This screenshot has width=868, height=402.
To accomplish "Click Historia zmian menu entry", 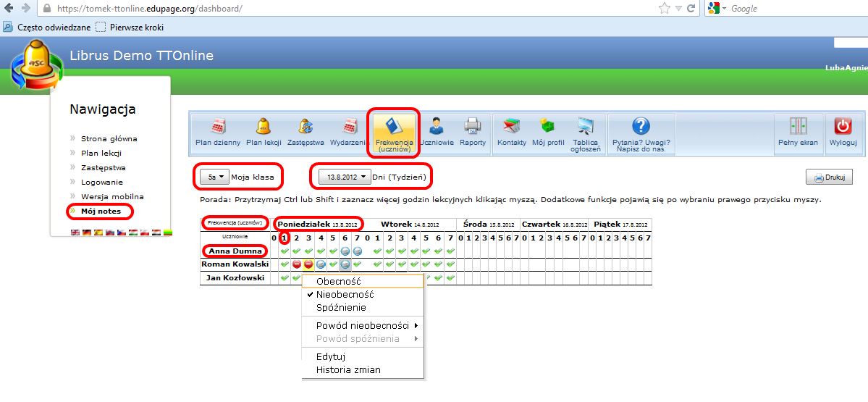I will pyautogui.click(x=348, y=370).
